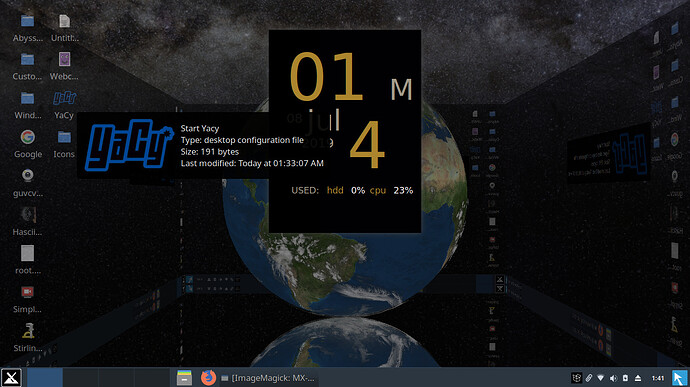Viewport: 690px width, 387px height.
Task: Switch to the second workspace in pager
Action: click(x=81, y=378)
